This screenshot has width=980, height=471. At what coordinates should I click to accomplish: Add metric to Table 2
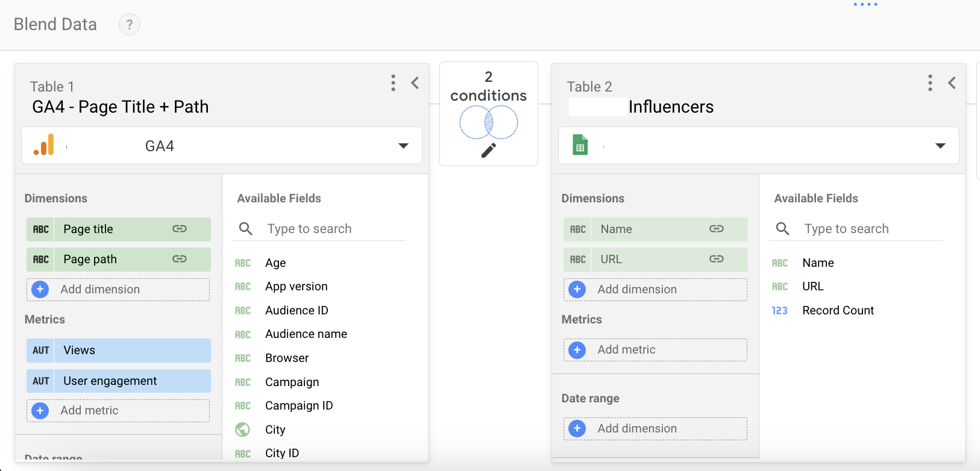(x=655, y=350)
